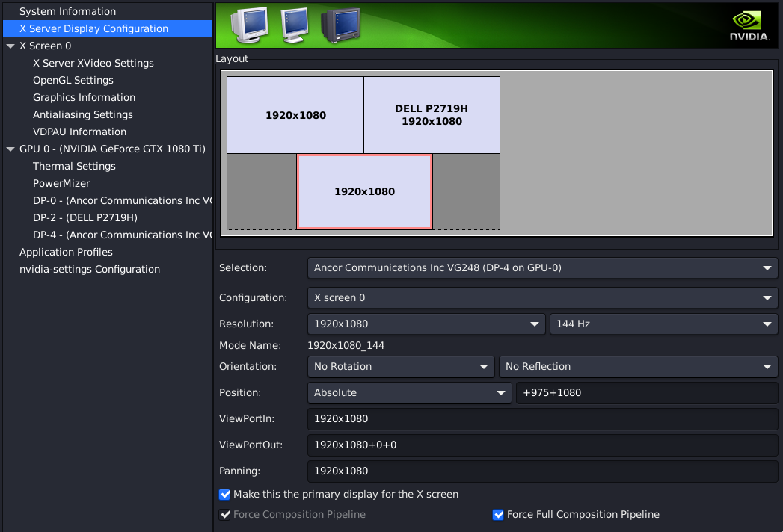Viewport: 783px width, 532px height.
Task: Open the No Rotation orientation dropdown
Action: tap(400, 367)
